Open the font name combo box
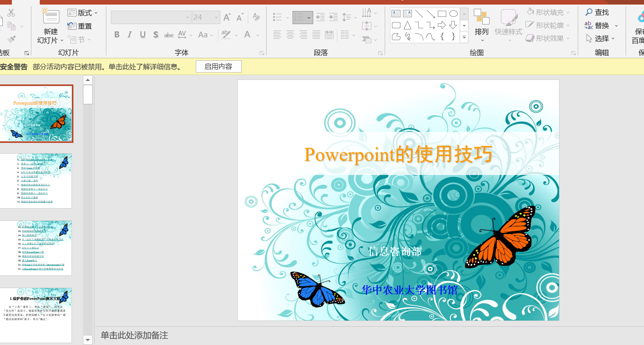This screenshot has width=644, height=345. (151, 17)
